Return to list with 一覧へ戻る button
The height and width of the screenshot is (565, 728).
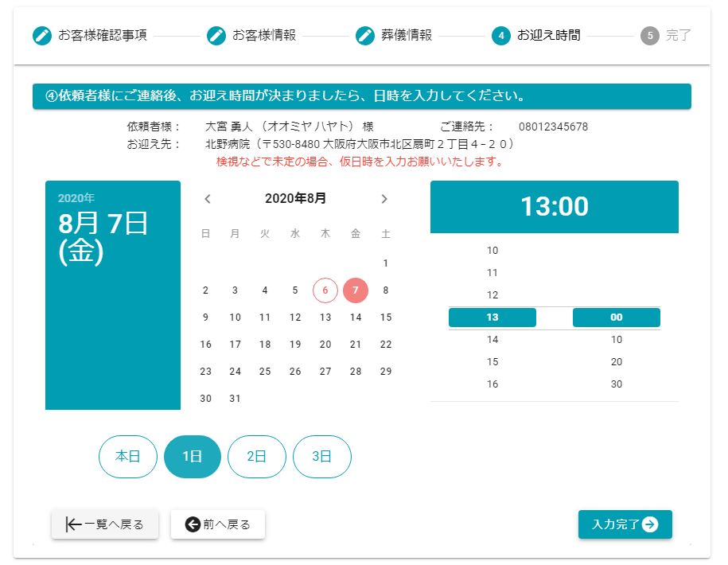click(105, 524)
